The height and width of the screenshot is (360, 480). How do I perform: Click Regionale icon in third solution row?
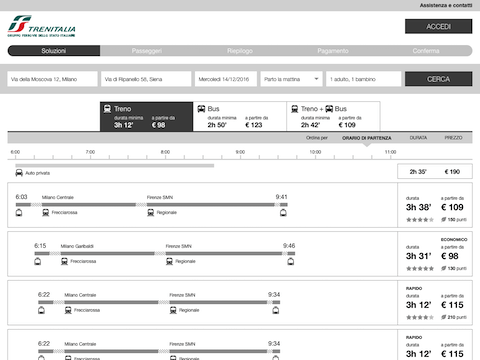pyautogui.click(x=173, y=310)
